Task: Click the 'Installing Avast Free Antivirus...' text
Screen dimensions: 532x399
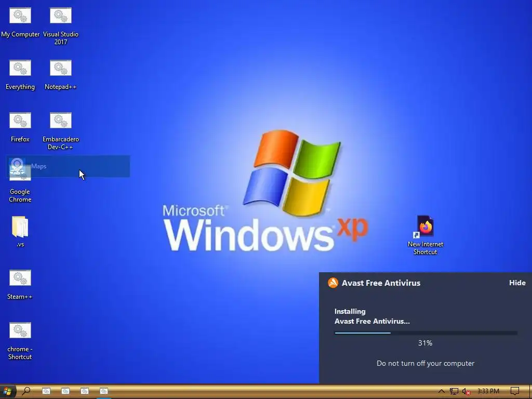Action: (x=372, y=316)
